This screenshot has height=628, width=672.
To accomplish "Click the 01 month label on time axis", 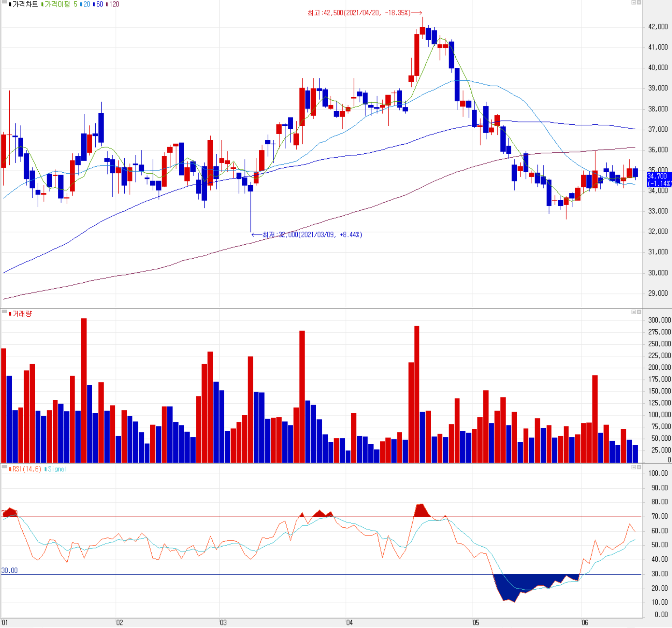I will [x=5, y=623].
